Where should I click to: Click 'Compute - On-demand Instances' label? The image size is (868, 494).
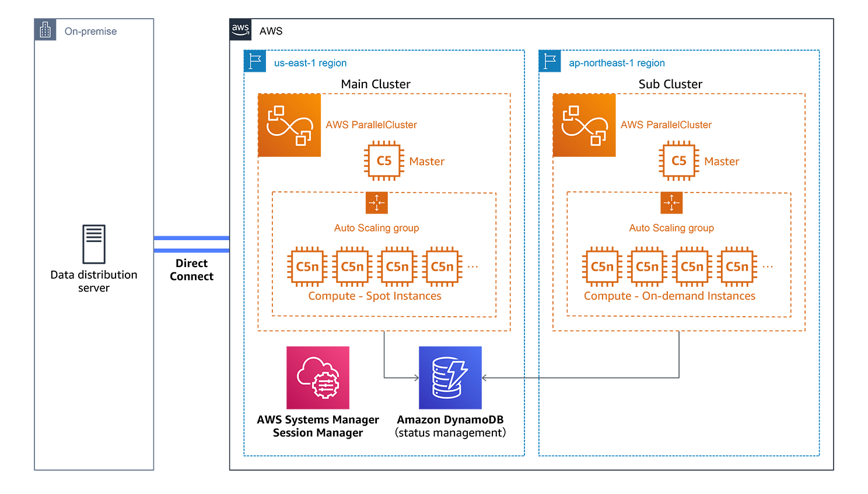point(670,296)
